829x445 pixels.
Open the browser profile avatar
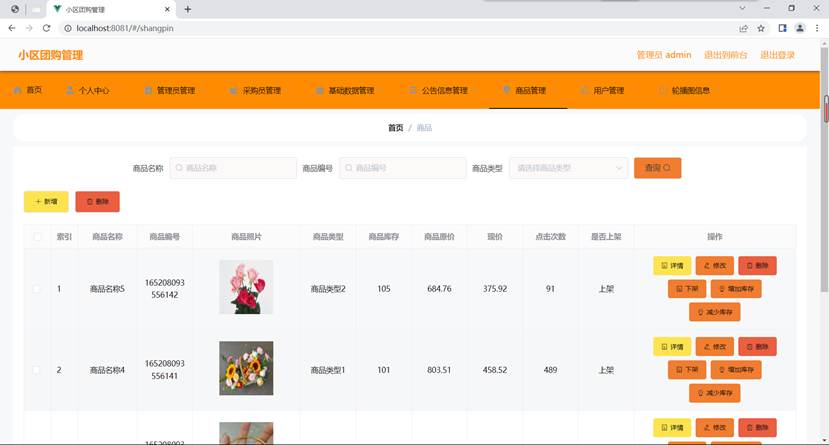coord(800,28)
